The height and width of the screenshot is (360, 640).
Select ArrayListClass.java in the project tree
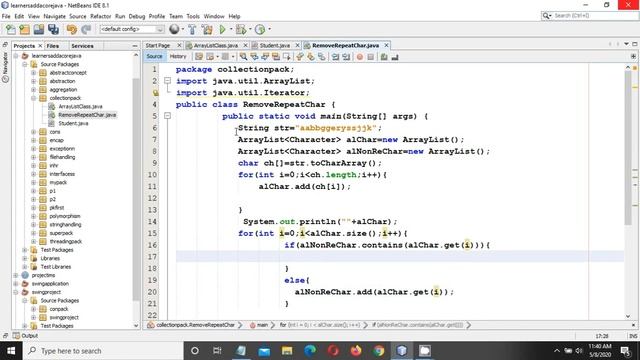80,107
